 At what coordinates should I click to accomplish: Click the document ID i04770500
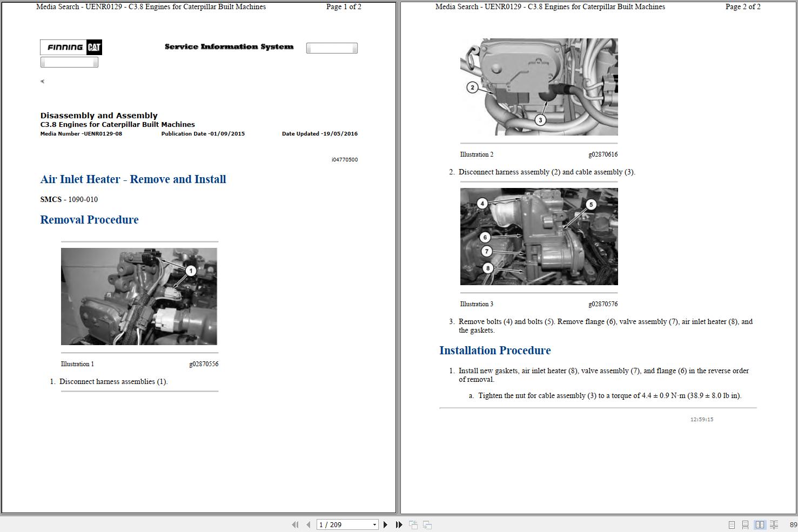pyautogui.click(x=345, y=160)
